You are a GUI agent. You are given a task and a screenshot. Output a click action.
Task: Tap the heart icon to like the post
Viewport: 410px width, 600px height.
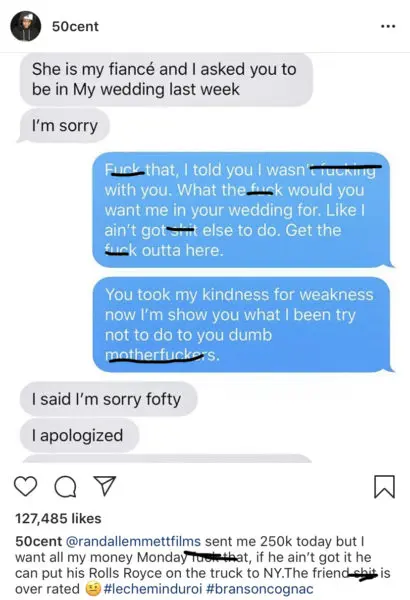click(x=26, y=486)
